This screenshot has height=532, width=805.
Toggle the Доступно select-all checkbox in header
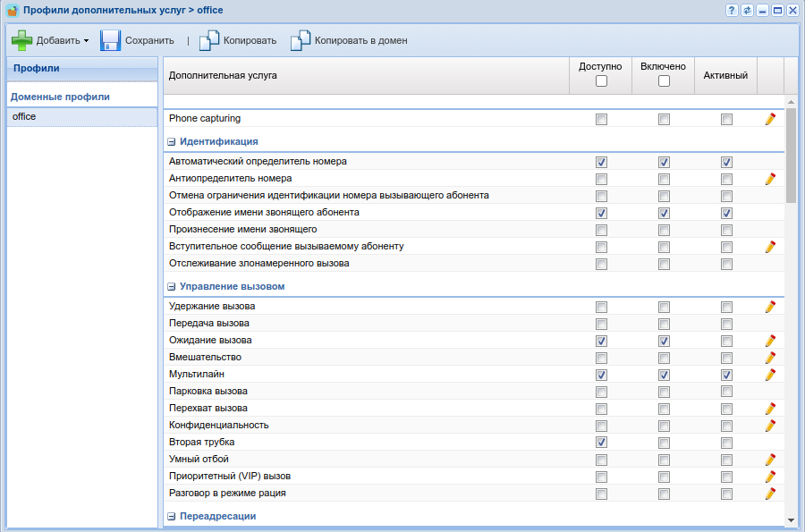[601, 81]
